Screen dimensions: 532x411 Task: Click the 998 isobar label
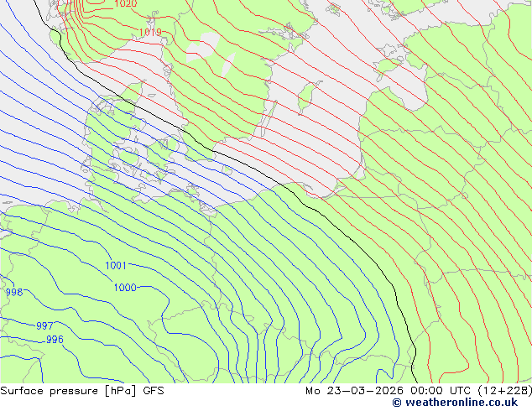tap(14, 292)
